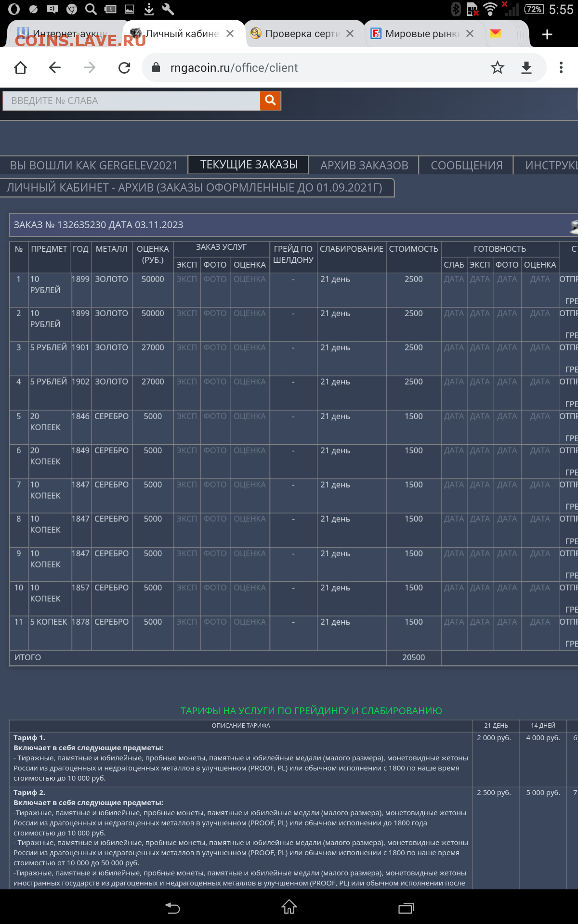Open a new tab with plus icon
Viewport: 578px width, 924px height.
(x=547, y=34)
